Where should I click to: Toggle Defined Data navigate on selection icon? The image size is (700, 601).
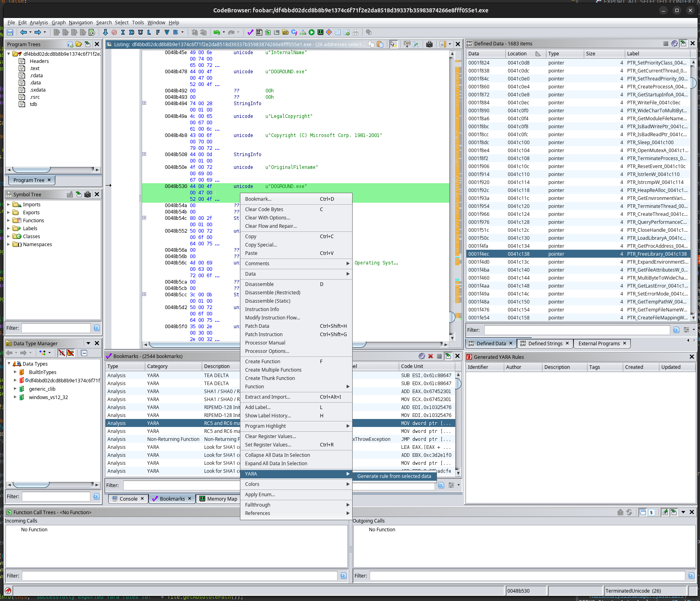click(683, 43)
